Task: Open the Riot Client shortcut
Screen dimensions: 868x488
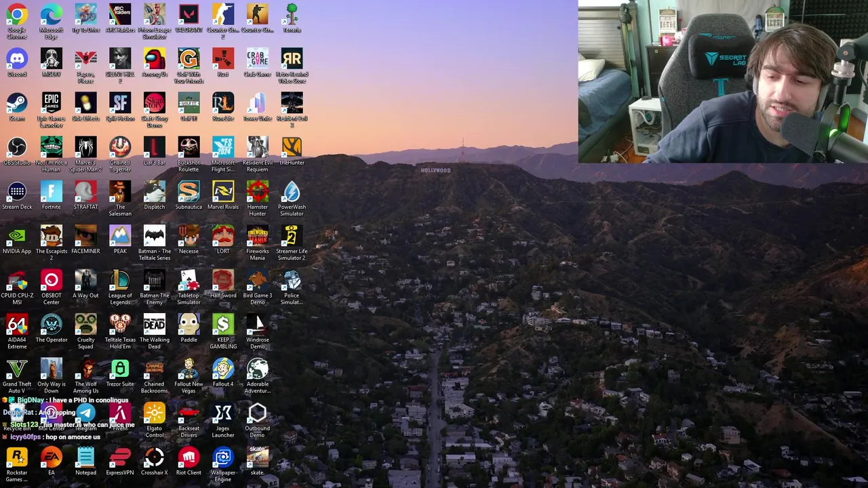Action: tap(189, 457)
